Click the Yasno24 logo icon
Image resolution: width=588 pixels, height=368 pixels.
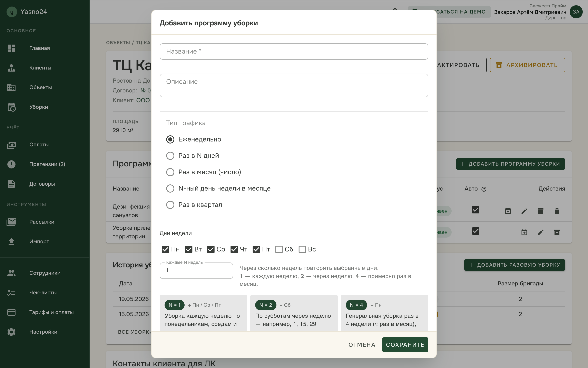pos(12,12)
